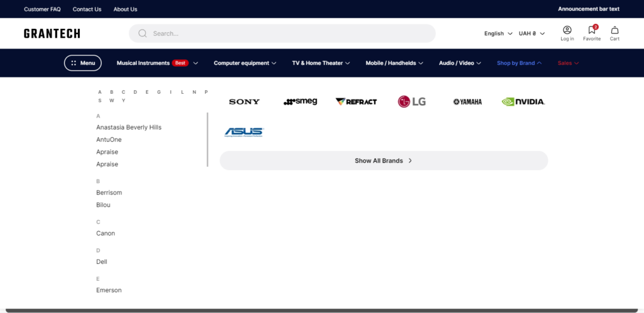Viewport: 644px width, 313px height.
Task: Expand TV & Home Theater menu
Action: (x=321, y=63)
